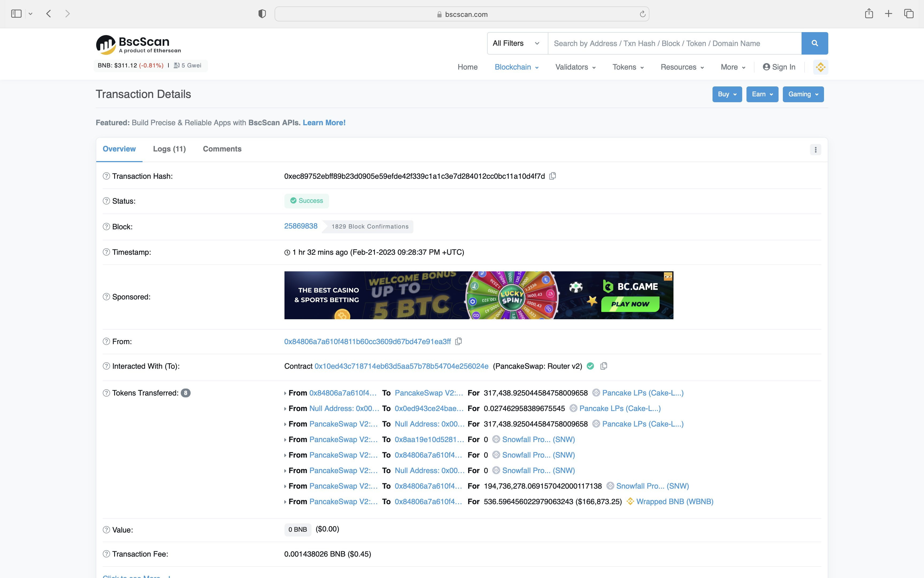Open the Gaming dropdown button

click(803, 94)
